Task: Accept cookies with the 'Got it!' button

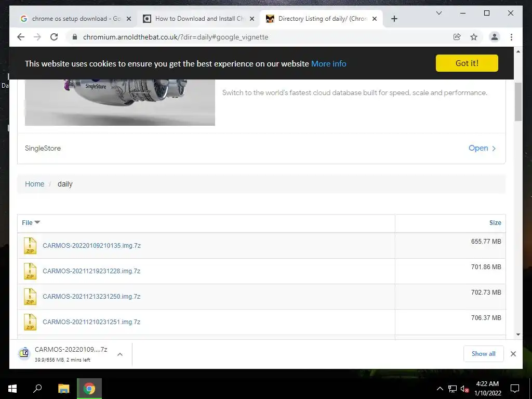Action: point(467,63)
